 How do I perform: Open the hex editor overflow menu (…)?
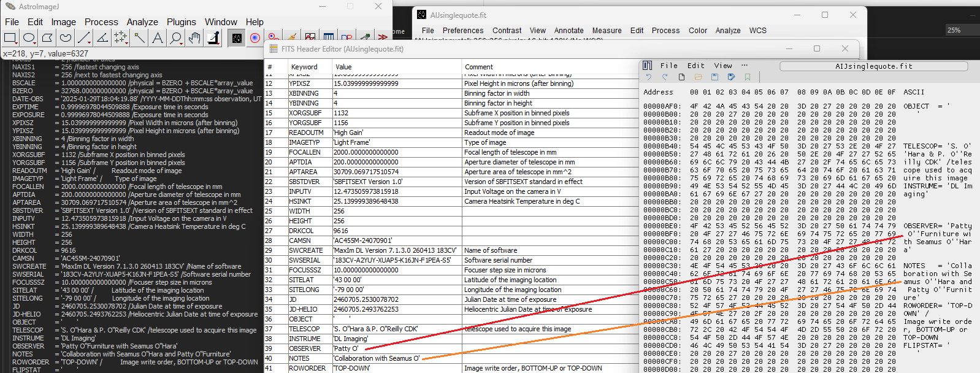coord(745,66)
